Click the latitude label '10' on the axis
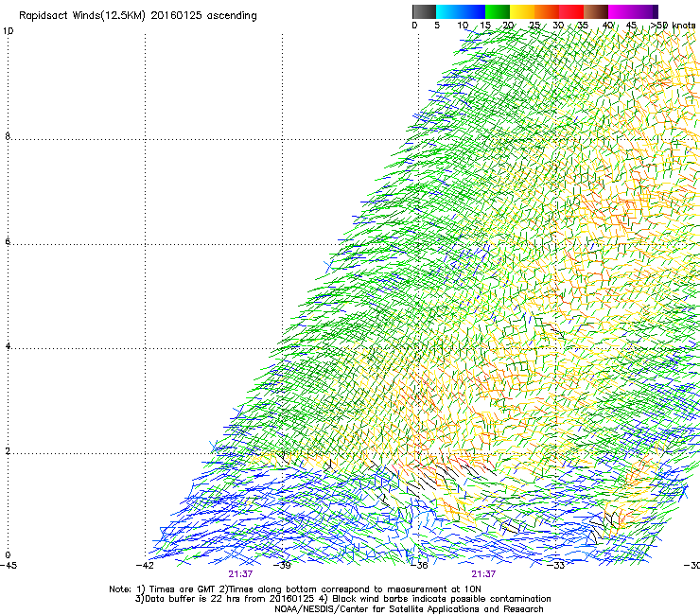Image resolution: width=700 pixels, height=615 pixels. pyautogui.click(x=8, y=31)
